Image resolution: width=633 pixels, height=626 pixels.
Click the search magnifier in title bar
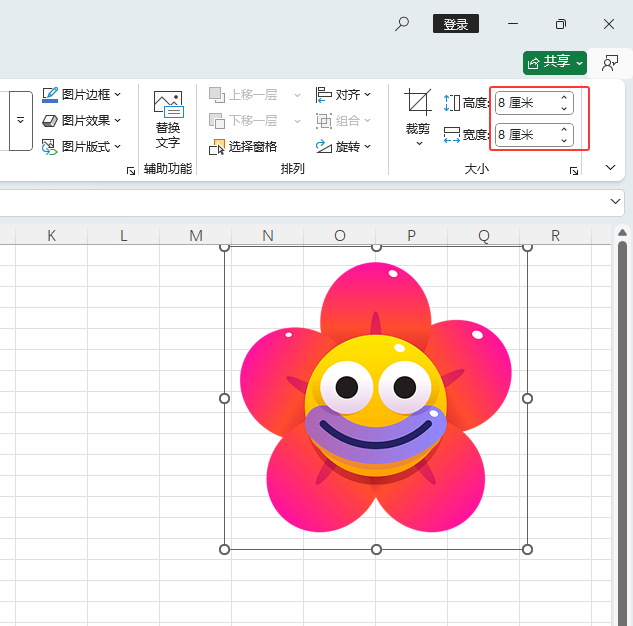click(402, 24)
